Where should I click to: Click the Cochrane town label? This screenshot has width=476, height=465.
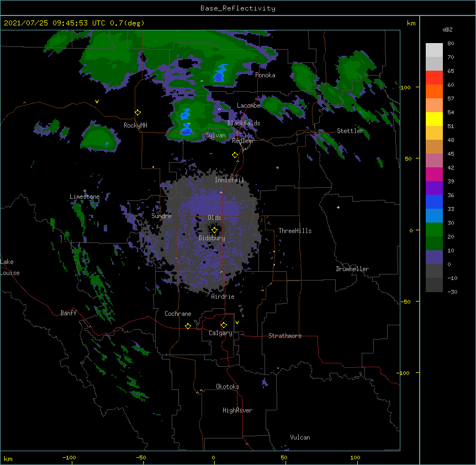(178, 314)
